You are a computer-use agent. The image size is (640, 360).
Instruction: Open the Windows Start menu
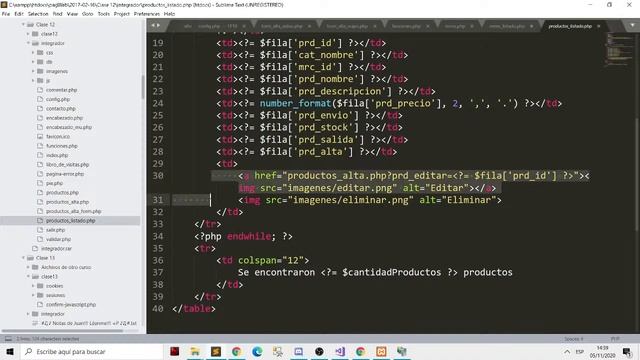tap(10, 351)
